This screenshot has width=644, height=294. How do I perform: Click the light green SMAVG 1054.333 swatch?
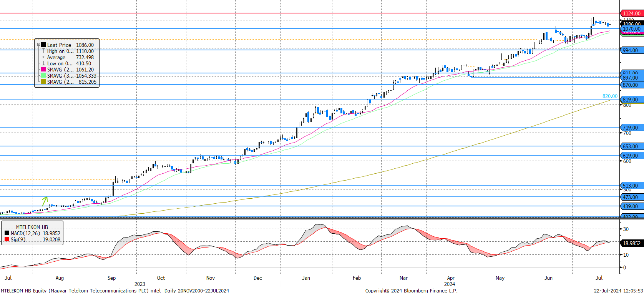[x=43, y=75]
